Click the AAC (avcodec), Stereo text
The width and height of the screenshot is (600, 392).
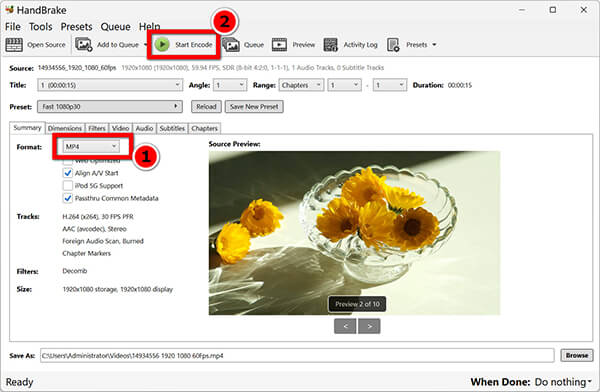(95, 229)
